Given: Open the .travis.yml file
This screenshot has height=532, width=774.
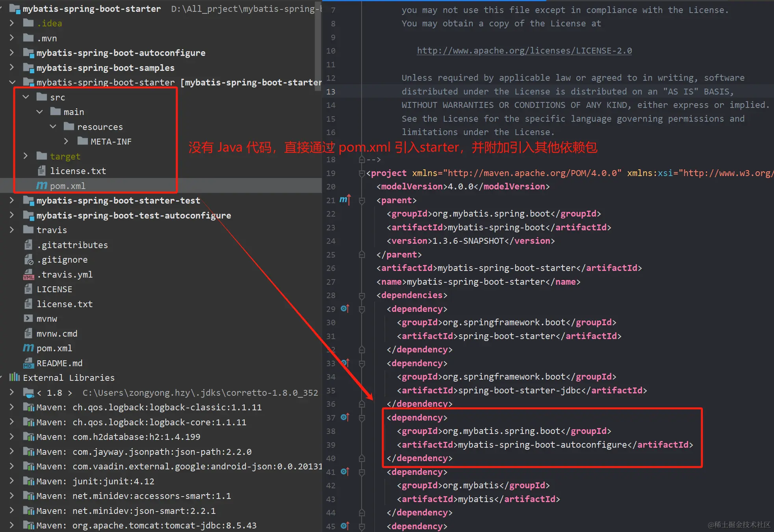Looking at the screenshot, I should [x=65, y=274].
